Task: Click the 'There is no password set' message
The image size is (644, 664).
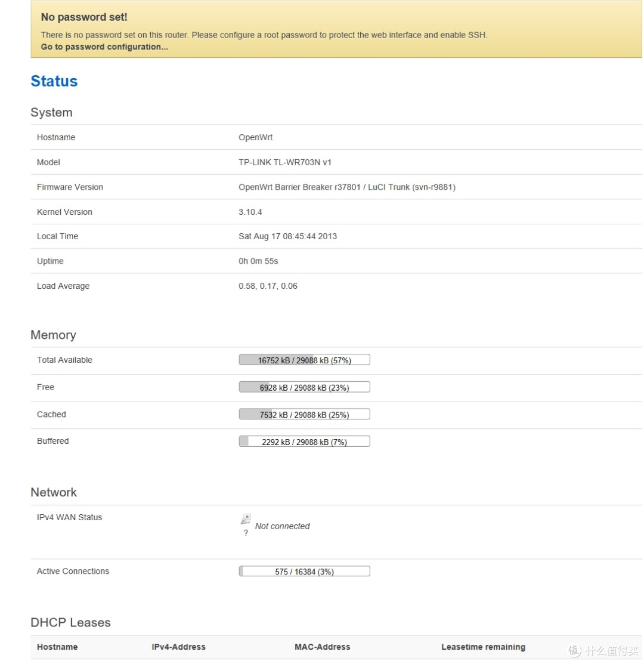Action: [264, 35]
